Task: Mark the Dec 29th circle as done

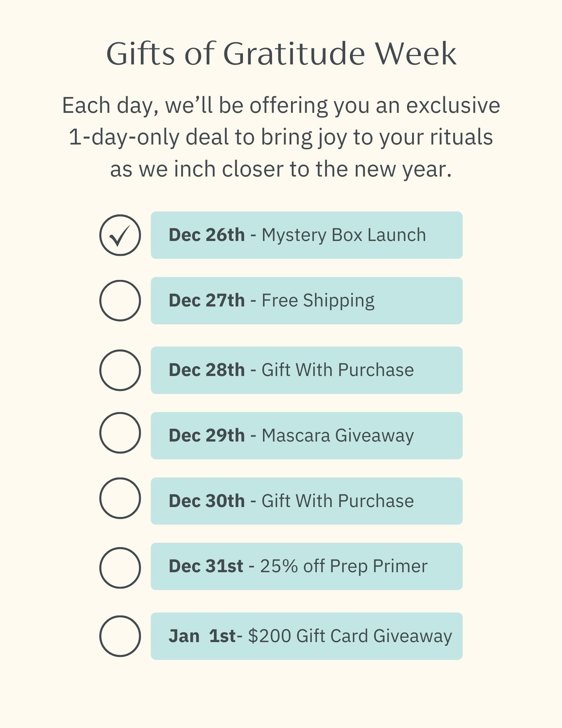Action: (x=120, y=433)
